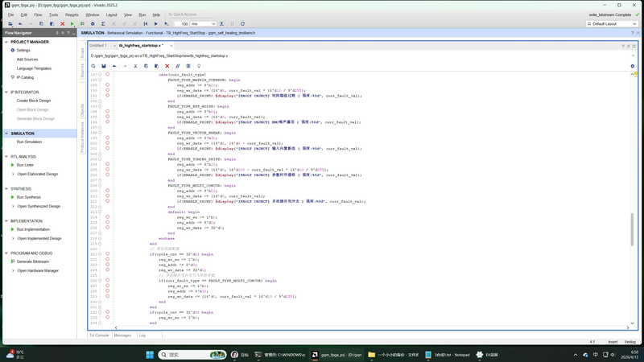
Task: Open the Messages tab
Action: pos(122,335)
